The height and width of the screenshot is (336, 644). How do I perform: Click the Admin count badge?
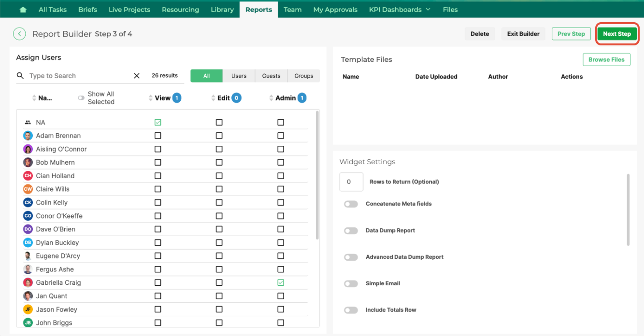click(x=302, y=98)
